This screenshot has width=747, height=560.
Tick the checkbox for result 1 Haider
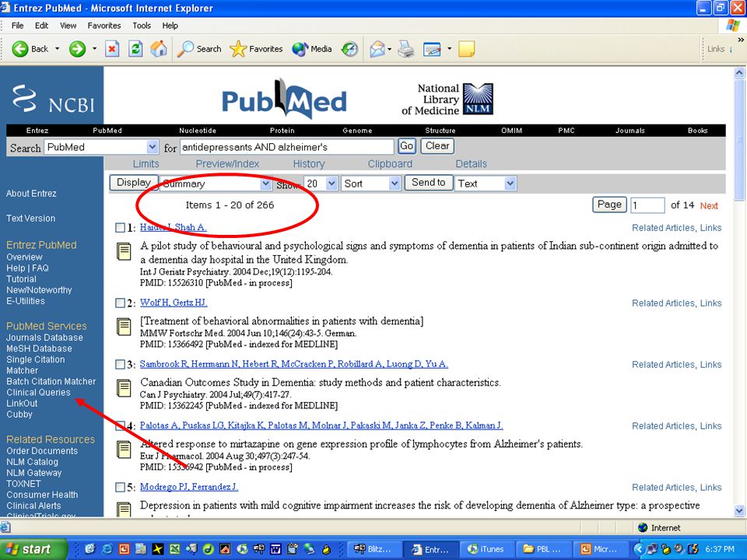point(120,228)
